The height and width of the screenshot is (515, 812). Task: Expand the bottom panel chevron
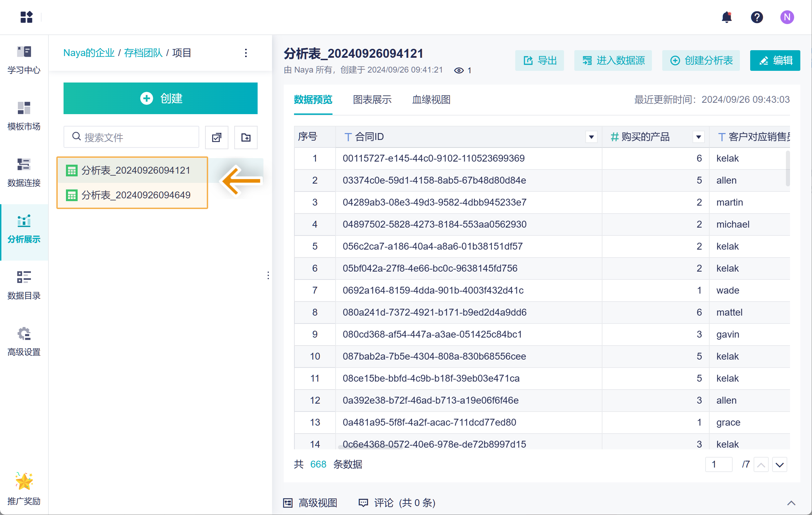click(x=791, y=503)
